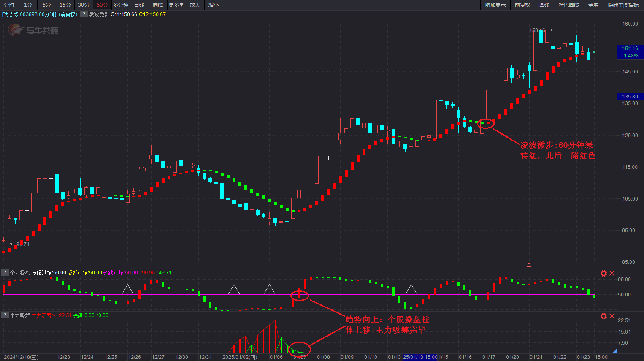
Task: Toggle 隐藏主图指标 main indicator visibility
Action: tap(623, 5)
